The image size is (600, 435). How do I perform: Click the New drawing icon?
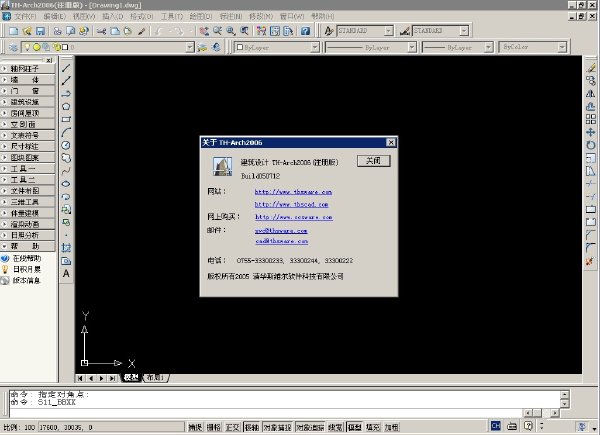pos(14,31)
